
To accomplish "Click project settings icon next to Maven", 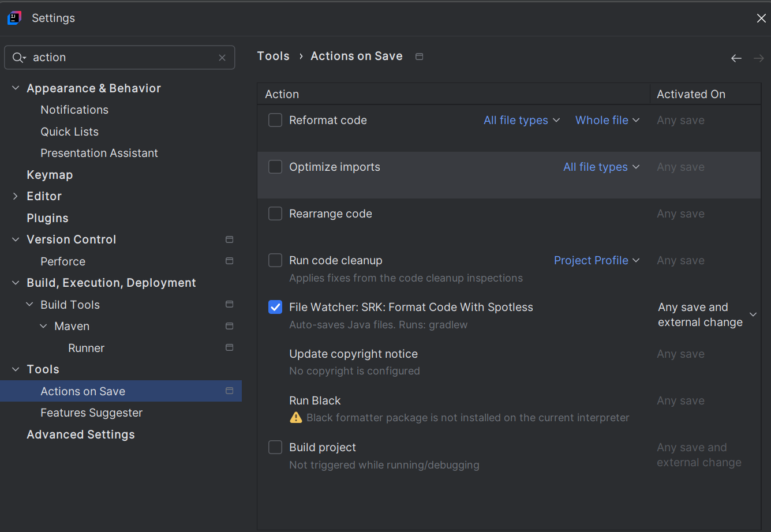I will [229, 327].
